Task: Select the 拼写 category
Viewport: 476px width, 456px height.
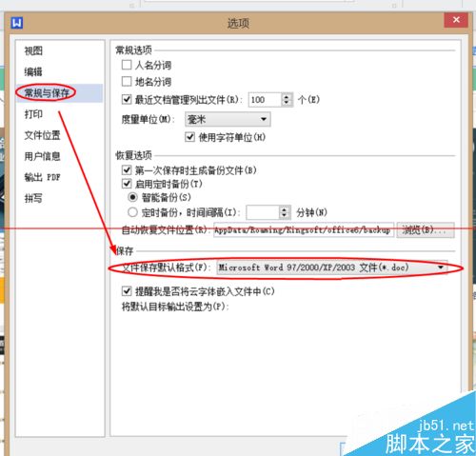Action: 33,198
